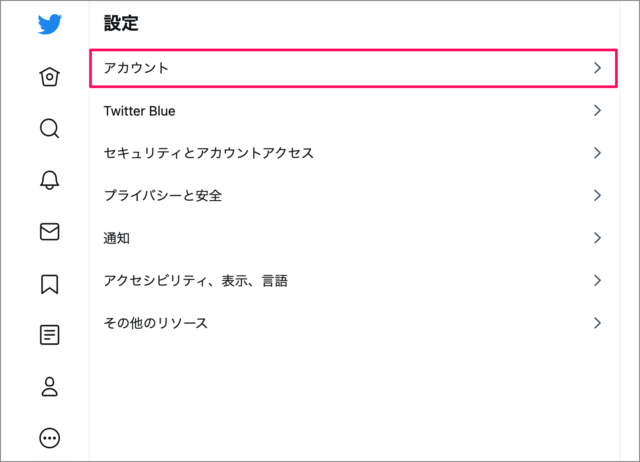Image resolution: width=640 pixels, height=462 pixels.
Task: Open the Notifications bell icon
Action: 49,180
